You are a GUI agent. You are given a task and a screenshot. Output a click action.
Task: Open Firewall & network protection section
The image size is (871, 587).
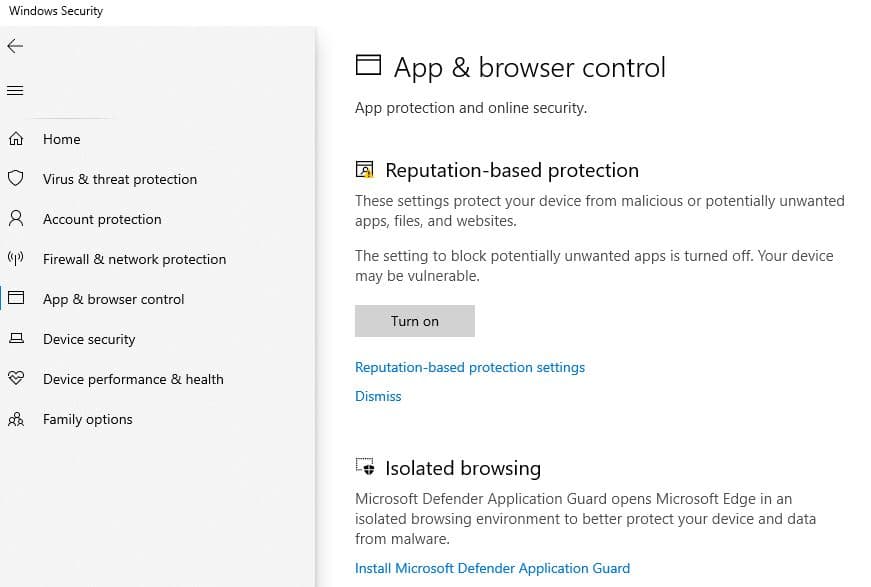pos(134,259)
